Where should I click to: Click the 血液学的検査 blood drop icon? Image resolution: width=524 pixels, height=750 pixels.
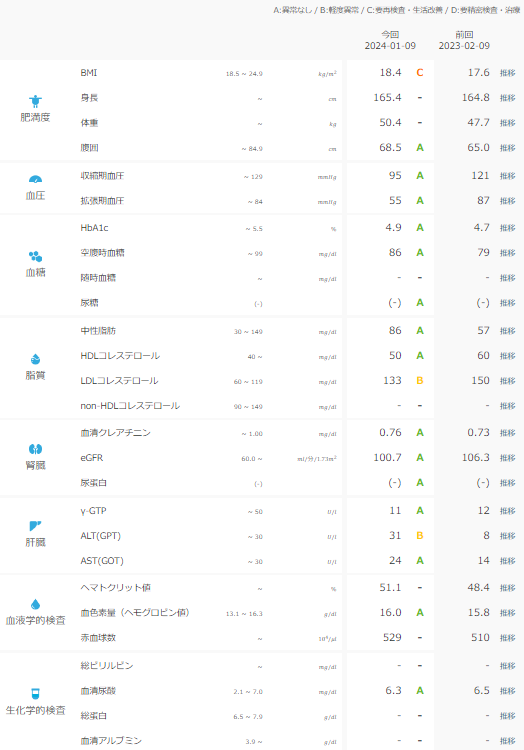point(35,604)
